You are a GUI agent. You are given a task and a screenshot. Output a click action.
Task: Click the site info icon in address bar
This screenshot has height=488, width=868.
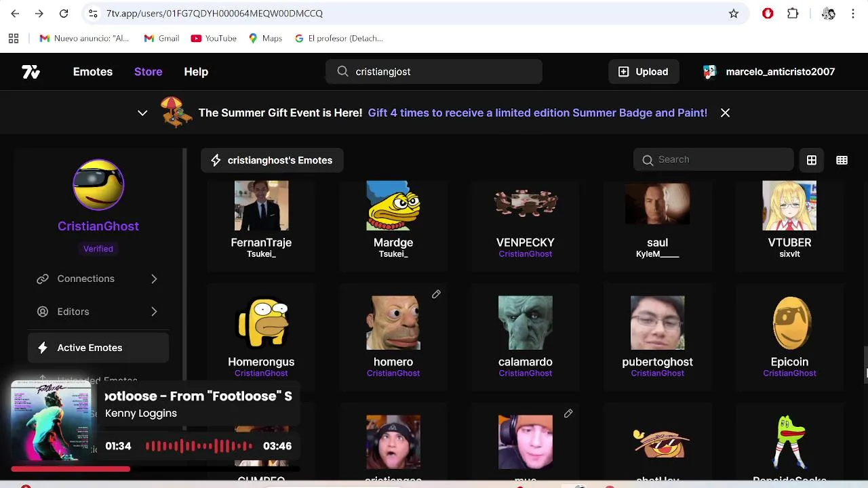[93, 14]
